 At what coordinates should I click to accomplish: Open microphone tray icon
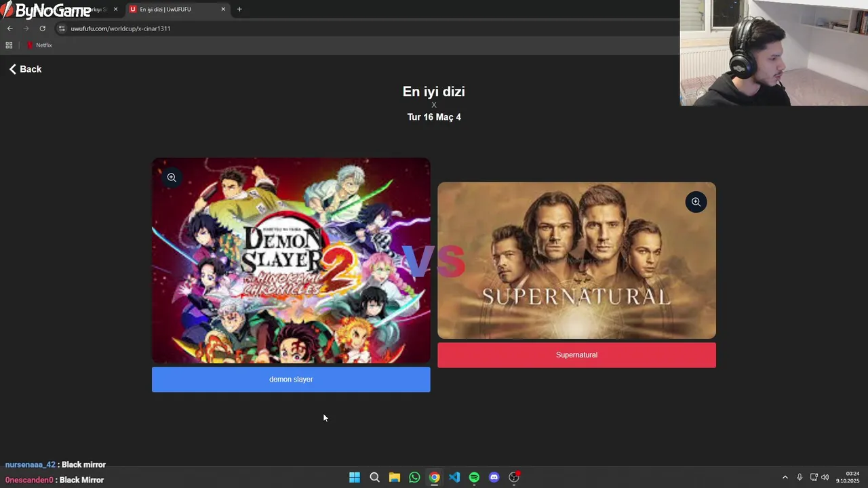800,477
